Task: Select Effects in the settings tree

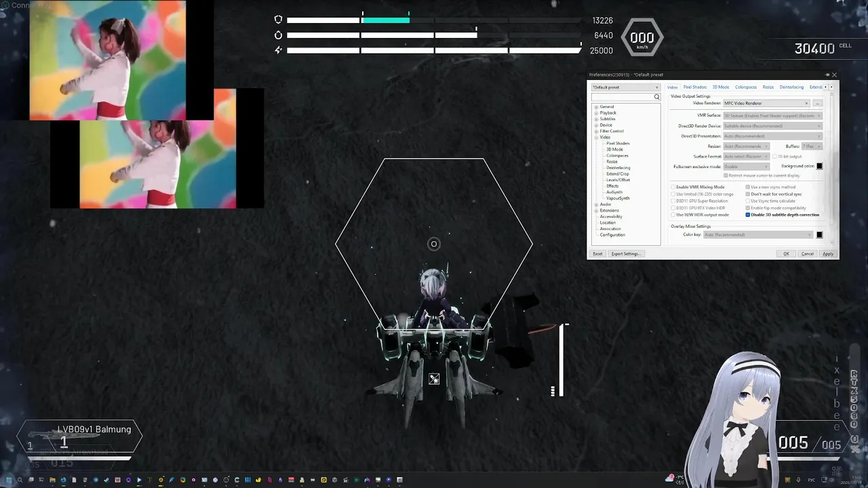Action: 612,186
